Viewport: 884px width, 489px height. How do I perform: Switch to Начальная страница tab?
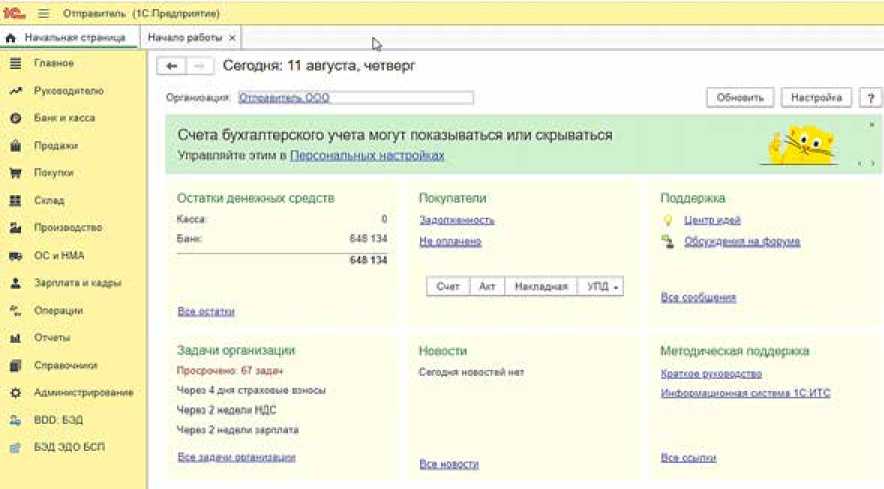pyautogui.click(x=69, y=38)
